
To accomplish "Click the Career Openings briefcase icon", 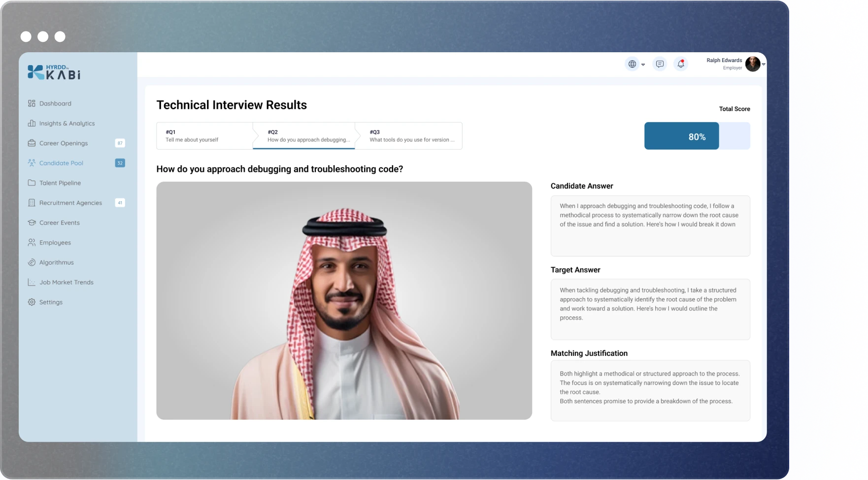I will tap(32, 143).
